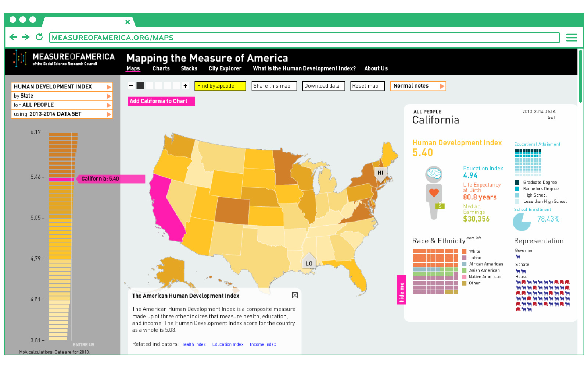Open the browser hamburger menu
Screen dimensions: 588x368
(571, 38)
